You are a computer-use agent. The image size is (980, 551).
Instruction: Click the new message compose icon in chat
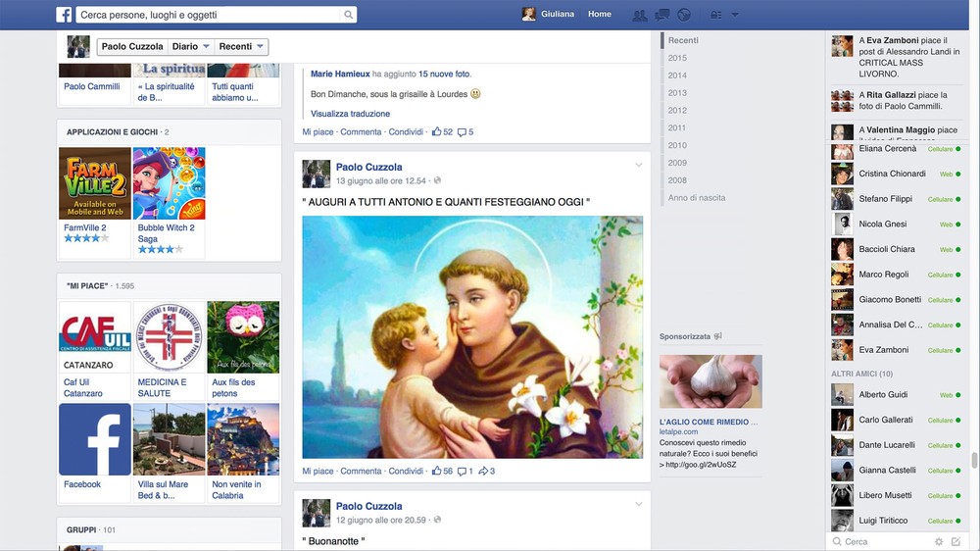pyautogui.click(x=955, y=541)
